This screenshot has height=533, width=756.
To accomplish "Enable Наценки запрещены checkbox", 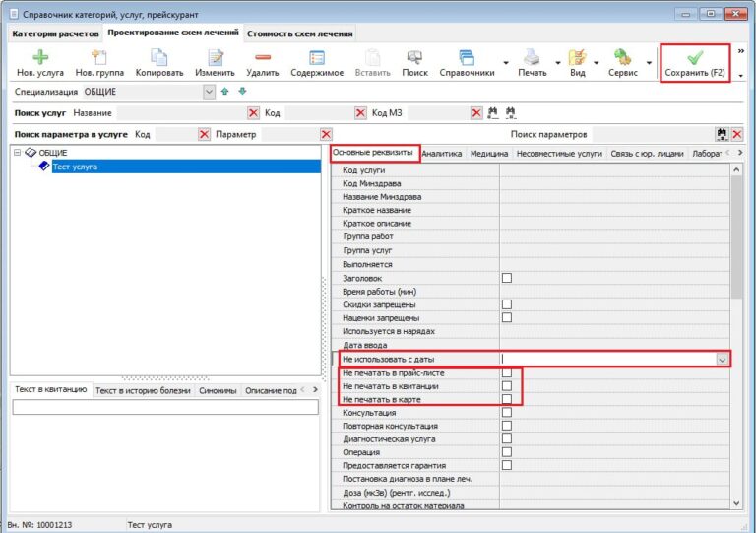I will coord(507,317).
